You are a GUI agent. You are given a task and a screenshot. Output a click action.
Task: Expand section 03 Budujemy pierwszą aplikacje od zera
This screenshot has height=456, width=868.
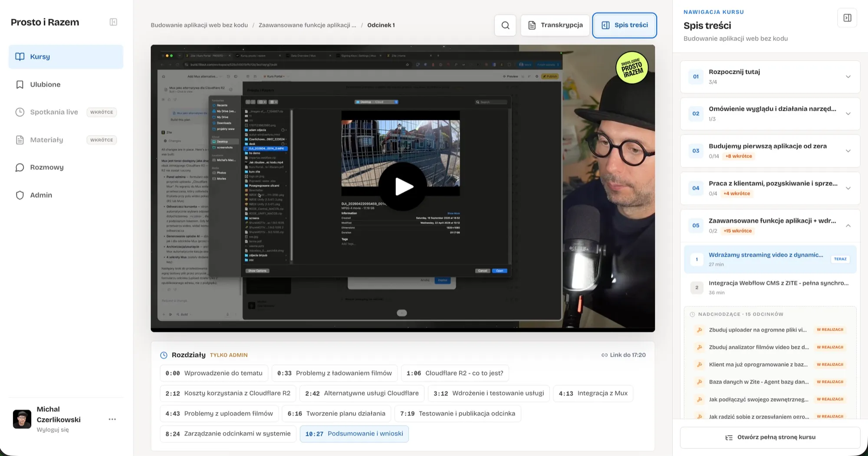pos(770,151)
